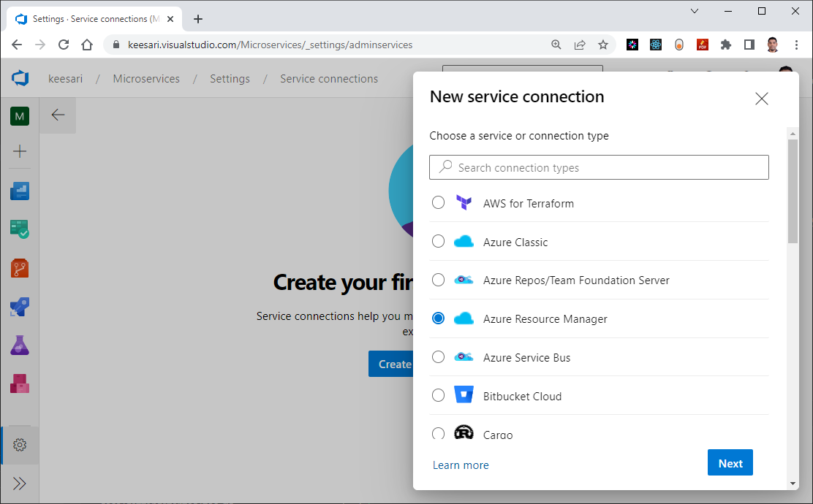Click the site lock icon in address bar
813x504 pixels.
point(116,45)
